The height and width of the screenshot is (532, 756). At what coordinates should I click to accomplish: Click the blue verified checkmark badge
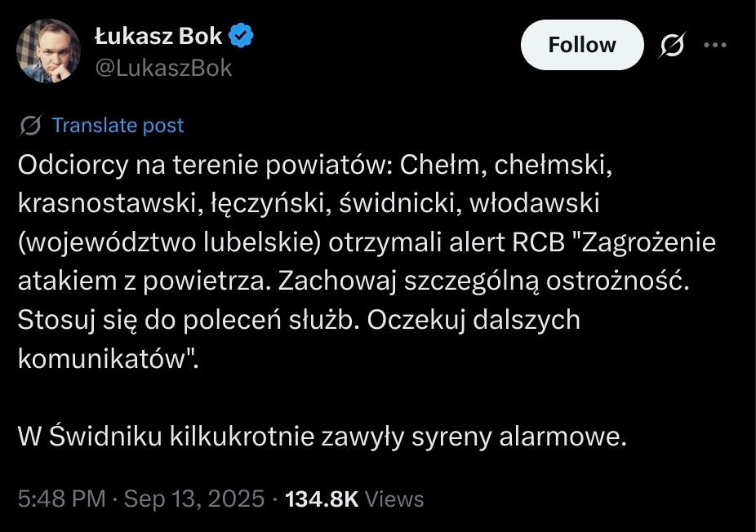pyautogui.click(x=243, y=36)
